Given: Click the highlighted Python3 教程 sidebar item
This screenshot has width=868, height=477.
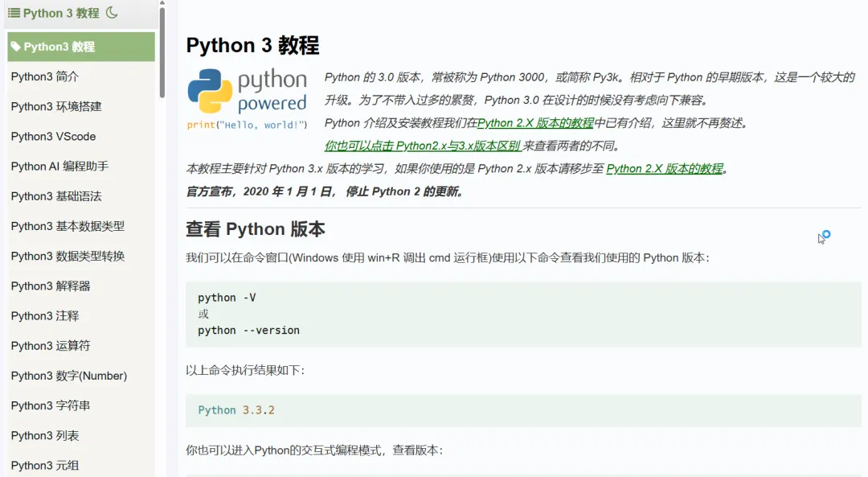Looking at the screenshot, I should 80,47.
